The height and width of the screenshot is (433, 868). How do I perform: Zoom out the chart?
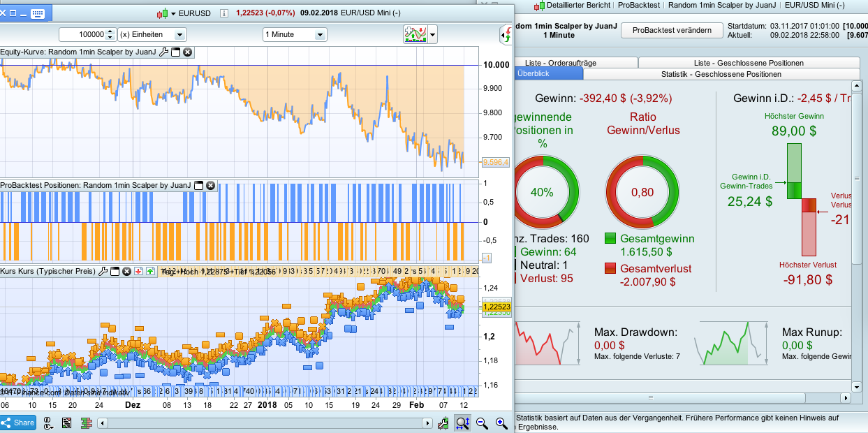[x=482, y=423]
